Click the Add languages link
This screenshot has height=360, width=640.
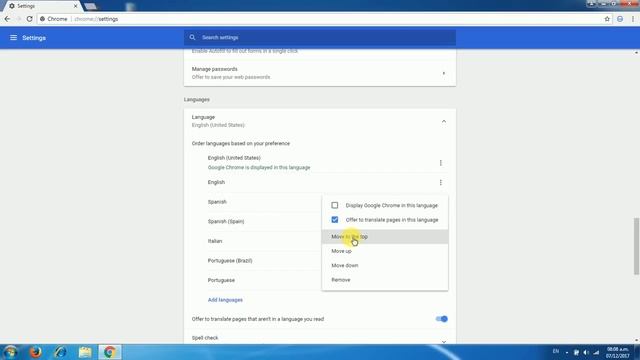click(x=225, y=300)
